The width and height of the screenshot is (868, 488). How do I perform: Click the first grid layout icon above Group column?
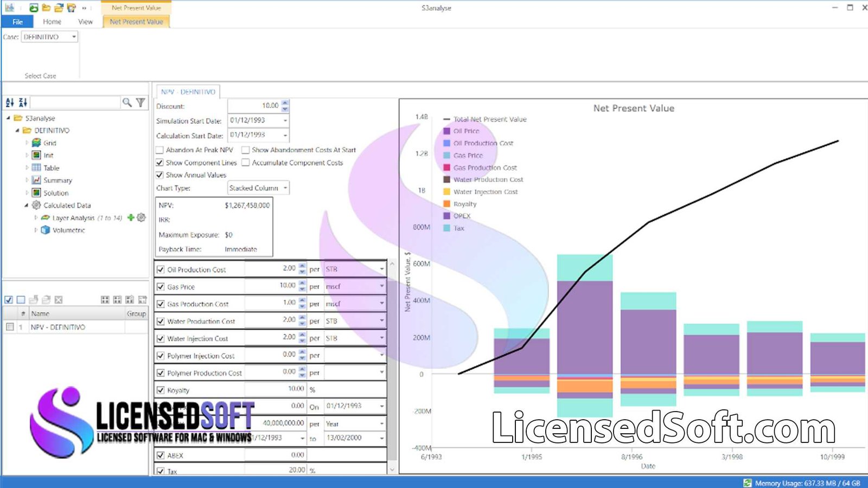105,299
